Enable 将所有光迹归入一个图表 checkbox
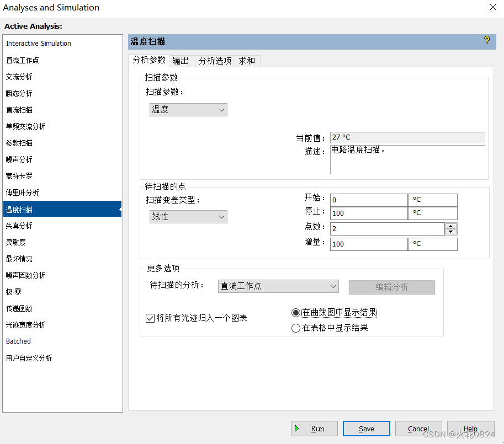The width and height of the screenshot is (504, 444). pos(150,318)
